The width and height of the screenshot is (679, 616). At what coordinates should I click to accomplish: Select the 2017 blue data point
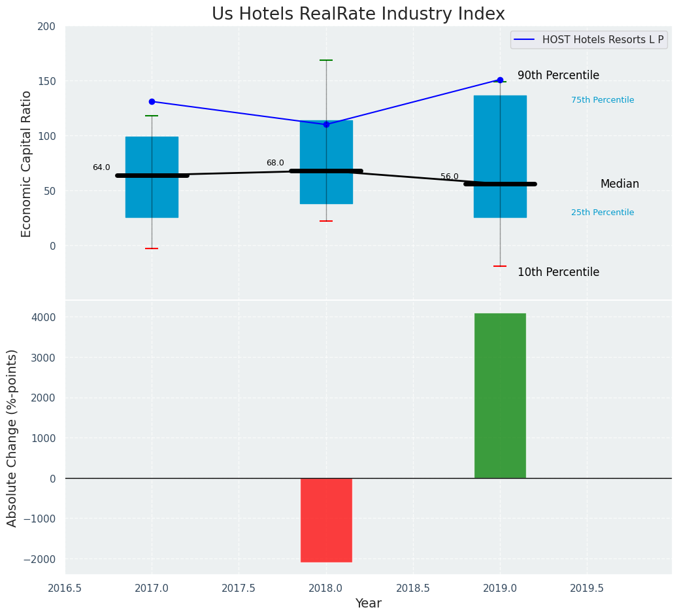point(152,101)
